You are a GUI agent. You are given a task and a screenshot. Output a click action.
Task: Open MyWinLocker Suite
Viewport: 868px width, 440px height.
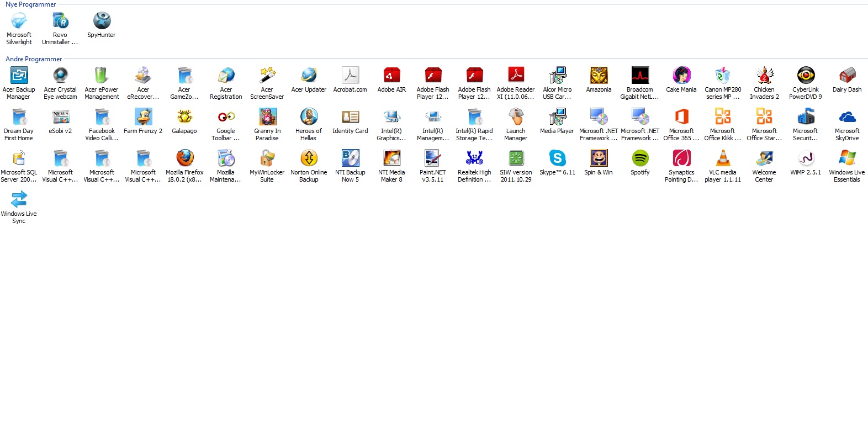pyautogui.click(x=267, y=158)
